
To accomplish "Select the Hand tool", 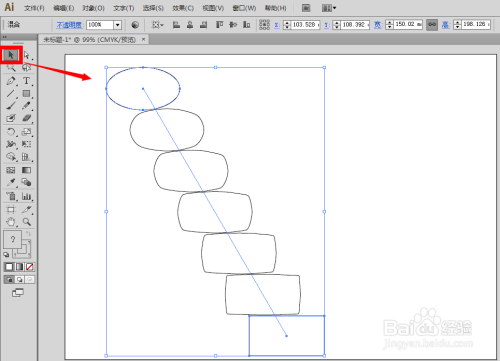I will (11, 222).
